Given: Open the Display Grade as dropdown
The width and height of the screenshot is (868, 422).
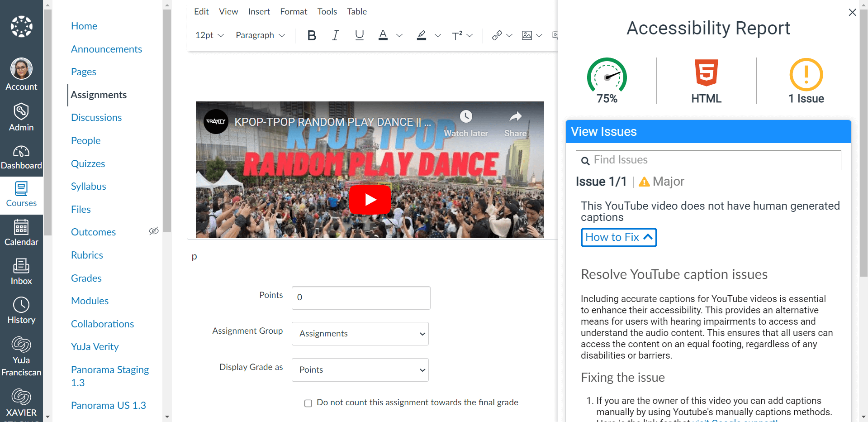Looking at the screenshot, I should tap(360, 370).
